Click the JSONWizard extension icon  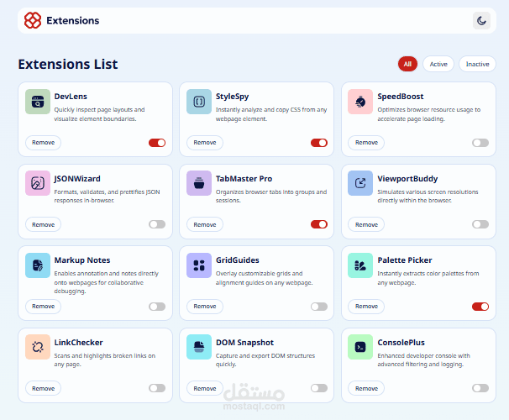[38, 183]
